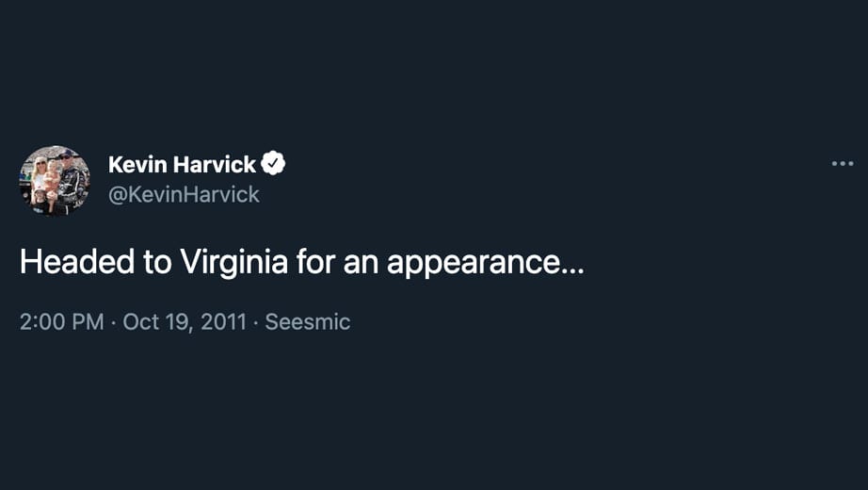
Task: Click the tweet text about Virginia
Action: point(301,262)
